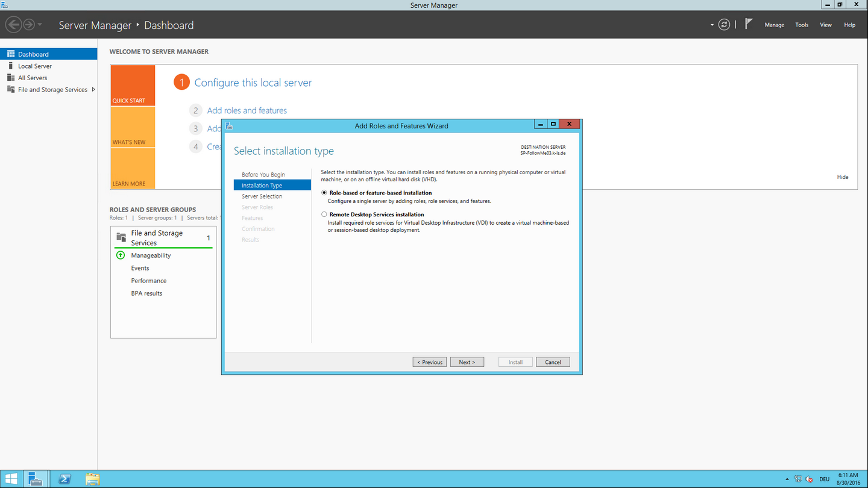Select Dashboard in the left navigation pane

(x=48, y=54)
